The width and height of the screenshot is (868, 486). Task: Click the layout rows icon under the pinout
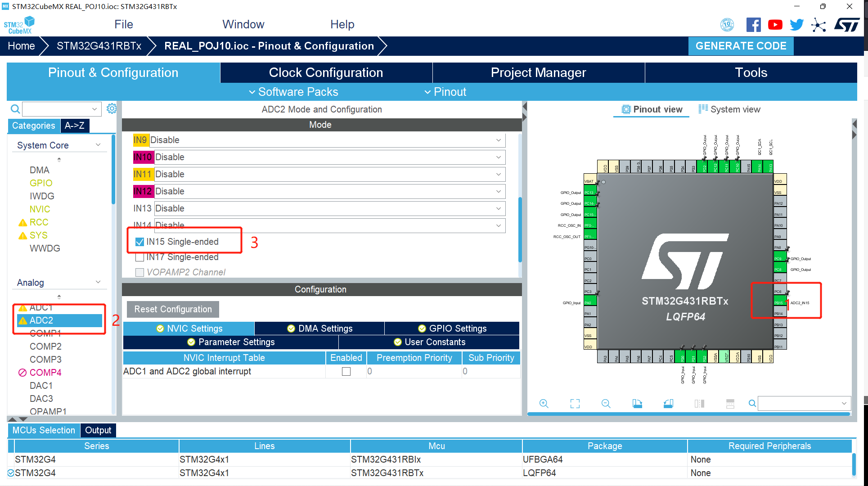point(730,404)
